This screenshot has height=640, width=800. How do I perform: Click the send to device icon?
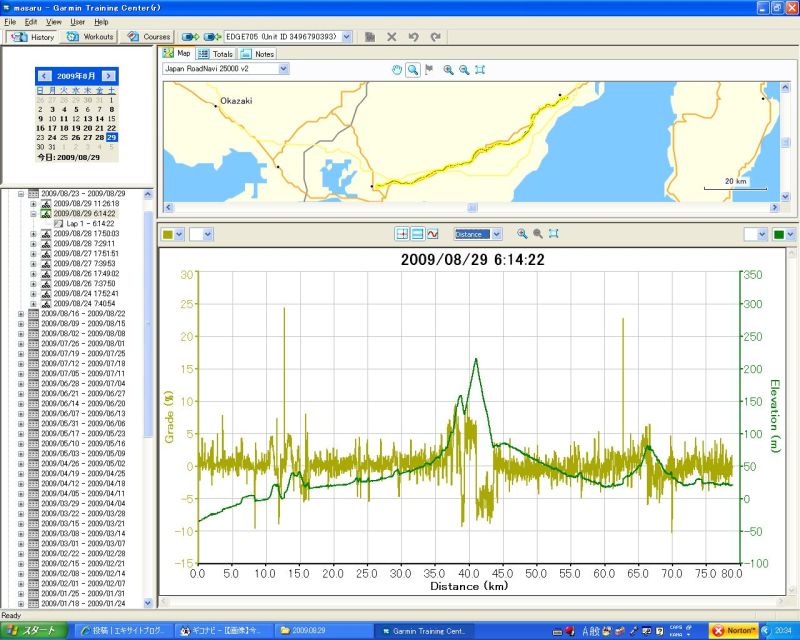click(x=190, y=37)
